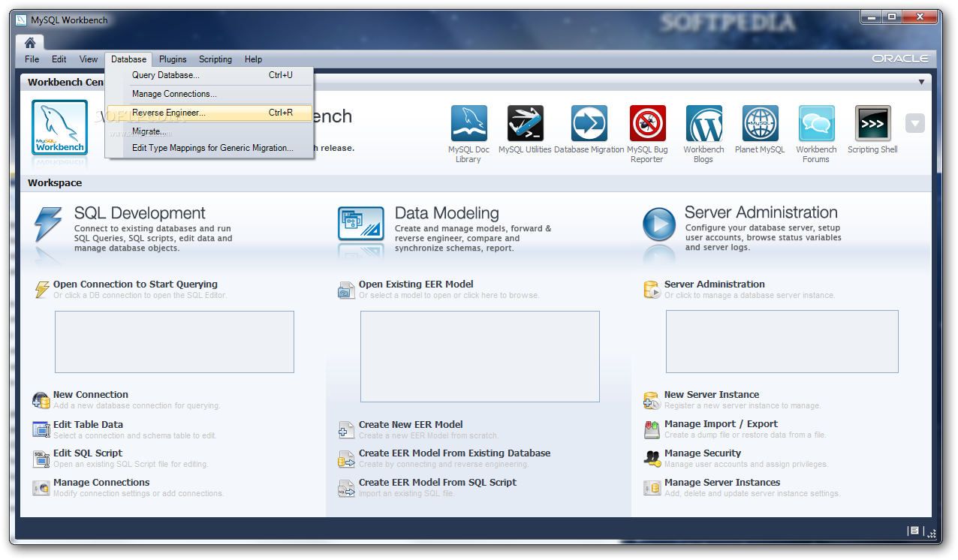This screenshot has height=560, width=958.
Task: Click Create EER Model From Existing Database link
Action: point(454,453)
